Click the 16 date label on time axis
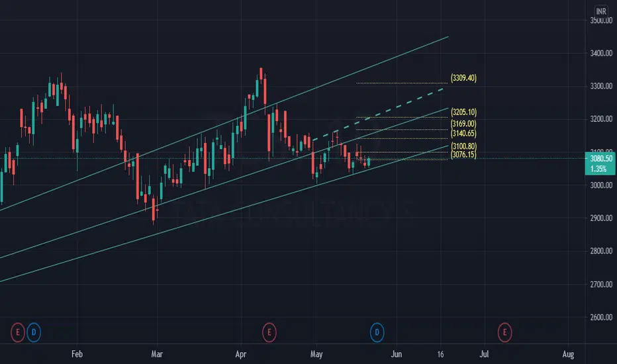The image size is (617, 364). 440,354
